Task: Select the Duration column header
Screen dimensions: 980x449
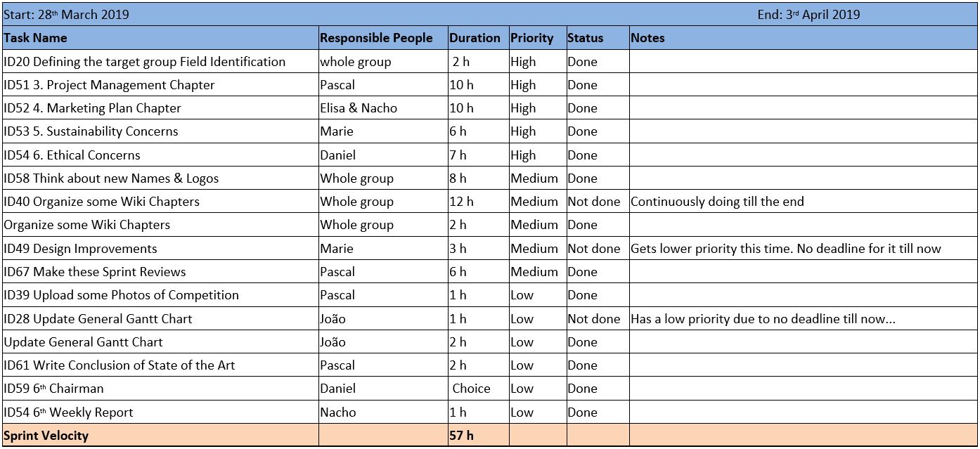Action: pyautogui.click(x=478, y=38)
